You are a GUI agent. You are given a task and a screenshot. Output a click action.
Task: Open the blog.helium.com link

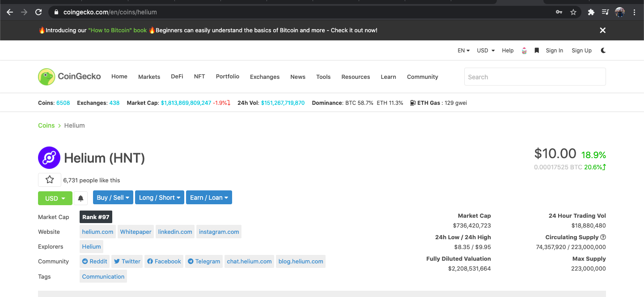[x=301, y=262]
